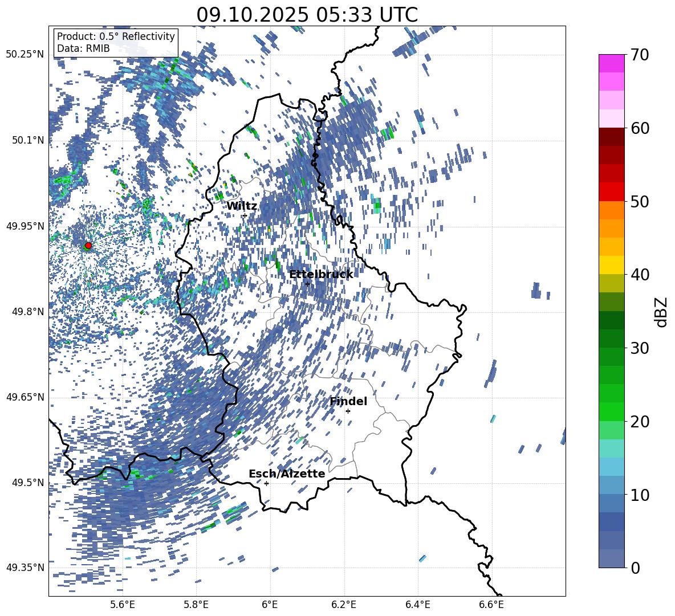Click the 49.5°N latitude label
675x616 pixels.
point(28,483)
